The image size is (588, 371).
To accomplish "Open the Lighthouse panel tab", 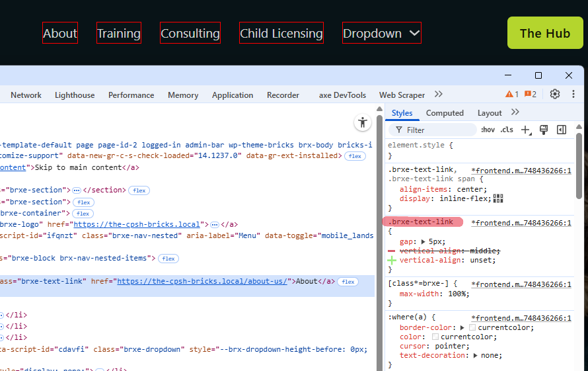I will pos(75,95).
